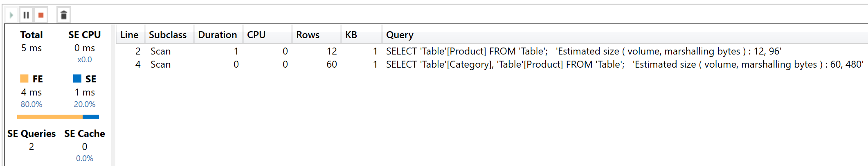Click the Query column header

400,35
